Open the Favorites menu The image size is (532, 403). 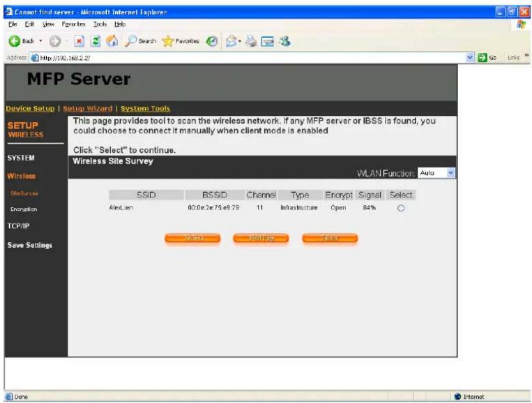pyautogui.click(x=74, y=24)
